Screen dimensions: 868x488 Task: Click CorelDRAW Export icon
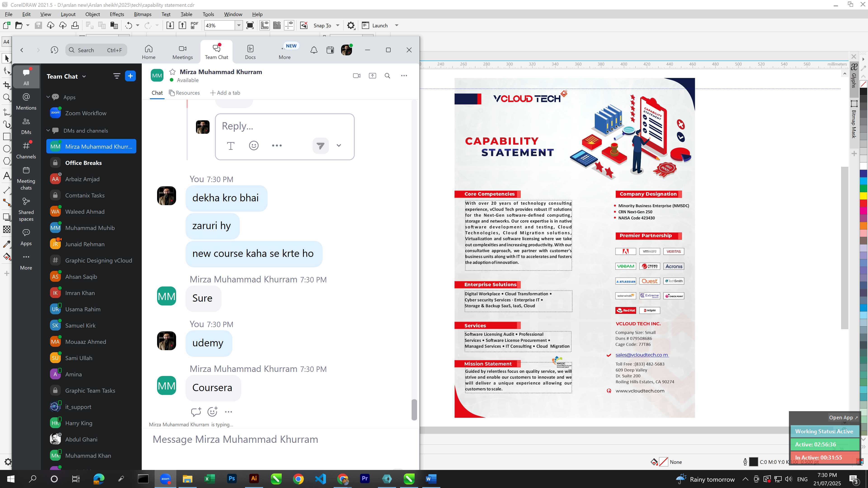point(182,26)
